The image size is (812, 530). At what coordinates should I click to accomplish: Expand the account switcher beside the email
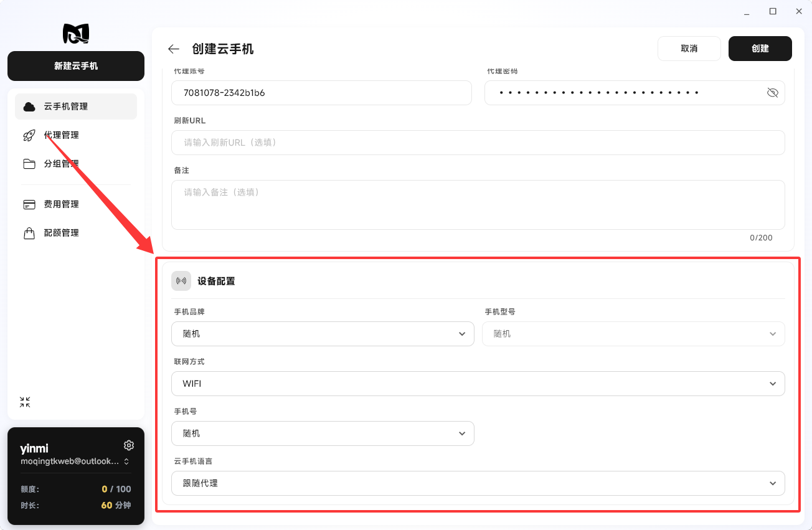pos(126,461)
